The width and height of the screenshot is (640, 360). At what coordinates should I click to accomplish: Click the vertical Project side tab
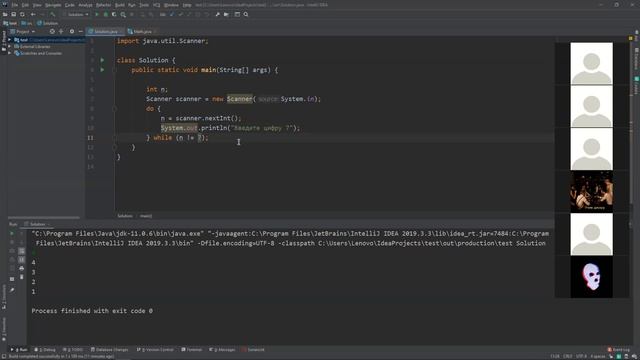pyautogui.click(x=4, y=41)
